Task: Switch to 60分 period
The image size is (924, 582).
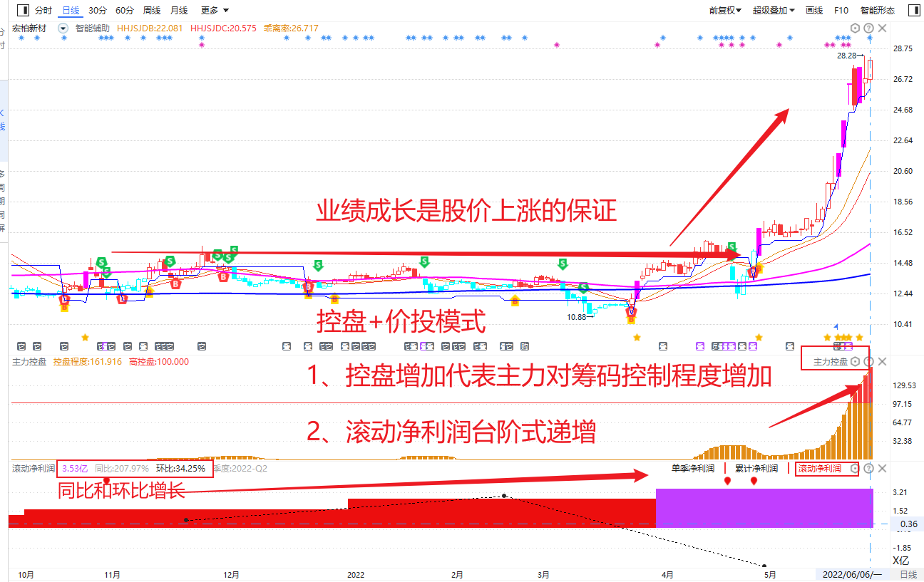Action: pyautogui.click(x=125, y=11)
